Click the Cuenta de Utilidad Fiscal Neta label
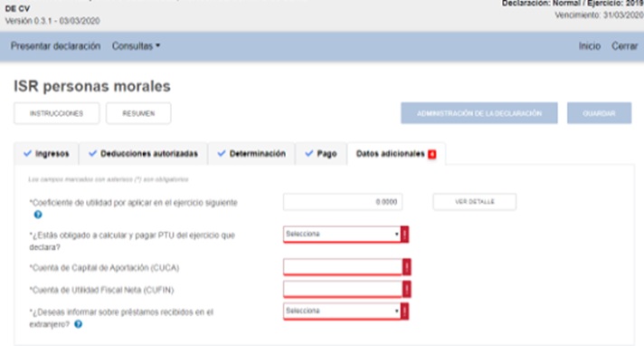The image size is (644, 346). (x=101, y=290)
